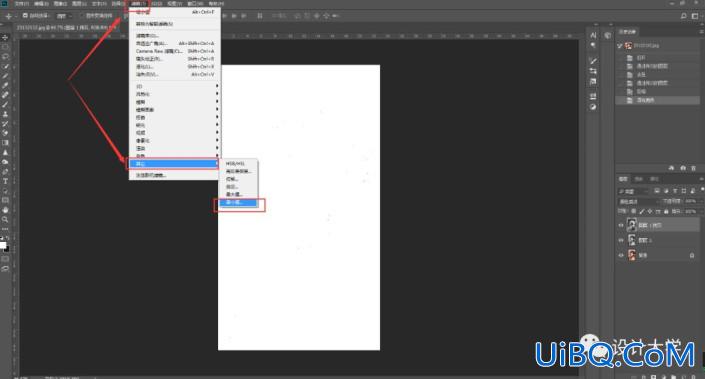Select the Clone Stamp tool
The image size is (705, 379).
pyautogui.click(x=5, y=114)
